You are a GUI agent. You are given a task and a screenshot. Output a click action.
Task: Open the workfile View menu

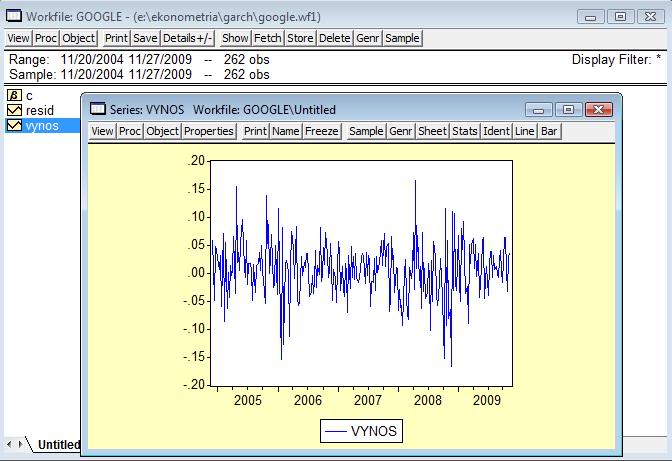pyautogui.click(x=18, y=38)
